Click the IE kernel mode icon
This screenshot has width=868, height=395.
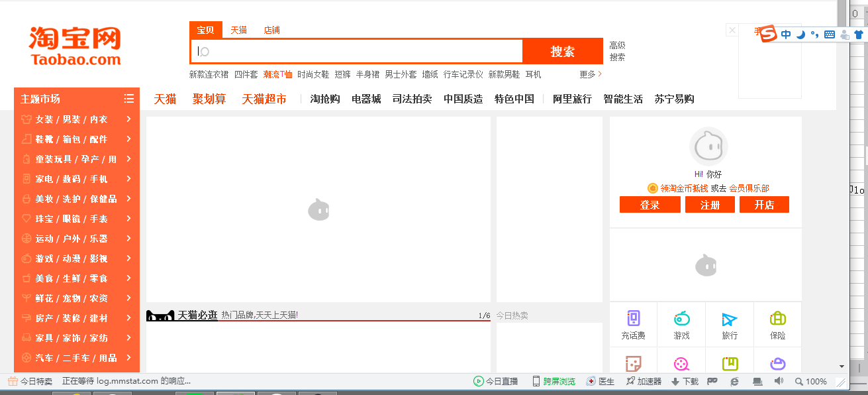734,381
